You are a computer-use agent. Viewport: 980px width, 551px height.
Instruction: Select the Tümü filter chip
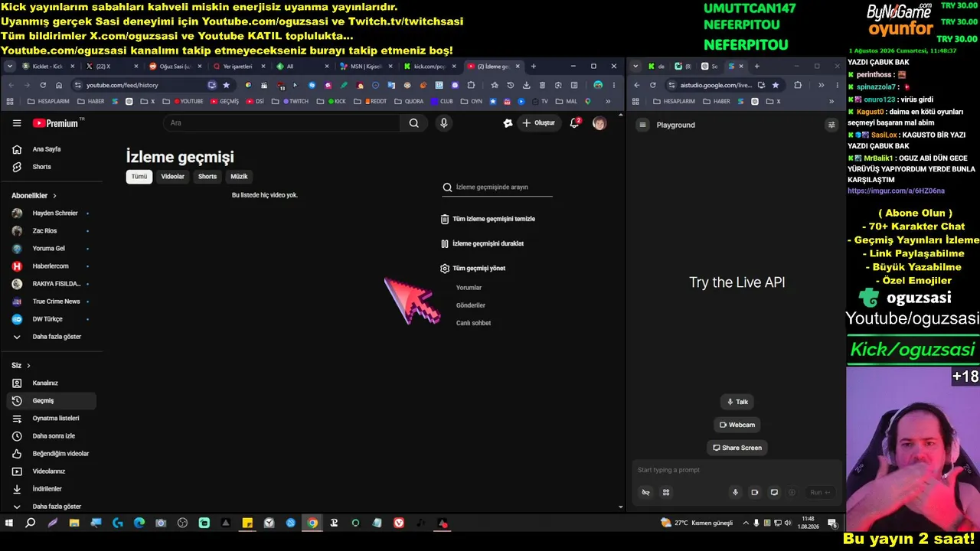tap(139, 177)
